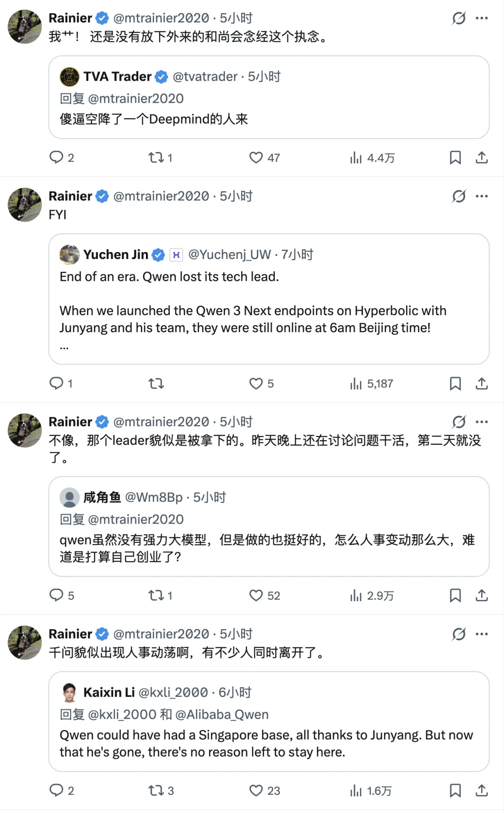Open the more options menu on the FYI tweet
This screenshot has width=504, height=813.
(x=481, y=196)
